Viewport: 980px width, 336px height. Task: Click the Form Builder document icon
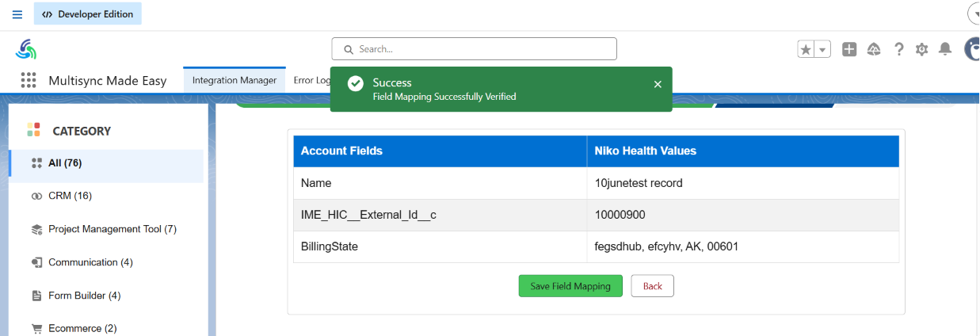pyautogui.click(x=36, y=296)
